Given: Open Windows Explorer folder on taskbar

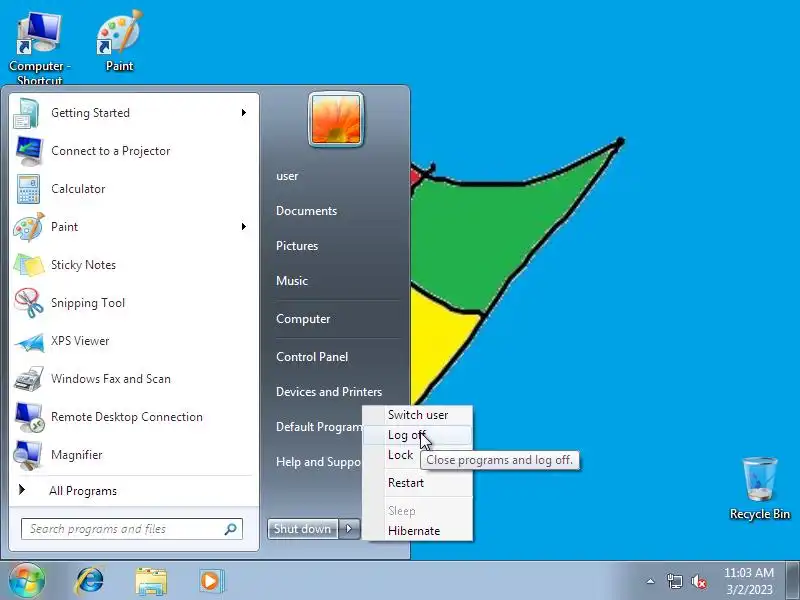Looking at the screenshot, I should coord(151,581).
